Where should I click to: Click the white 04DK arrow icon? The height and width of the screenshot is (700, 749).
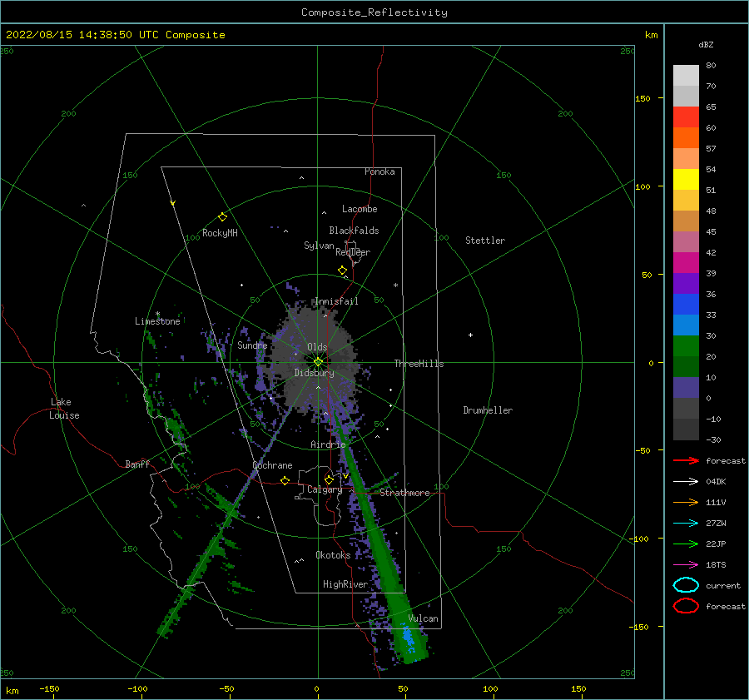click(x=686, y=482)
